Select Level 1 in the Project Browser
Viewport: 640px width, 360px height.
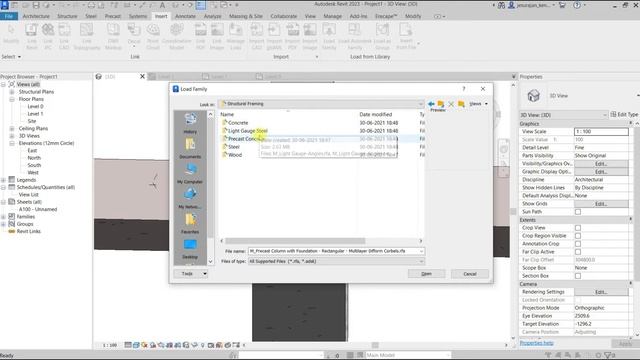tap(35, 114)
